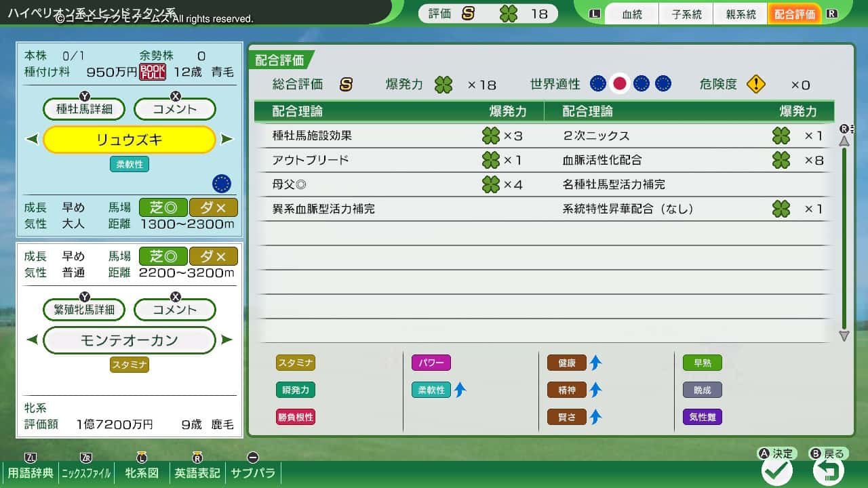Click the clover icon beside 爆発力 total
Screen dimensions: 868x488
click(x=443, y=85)
